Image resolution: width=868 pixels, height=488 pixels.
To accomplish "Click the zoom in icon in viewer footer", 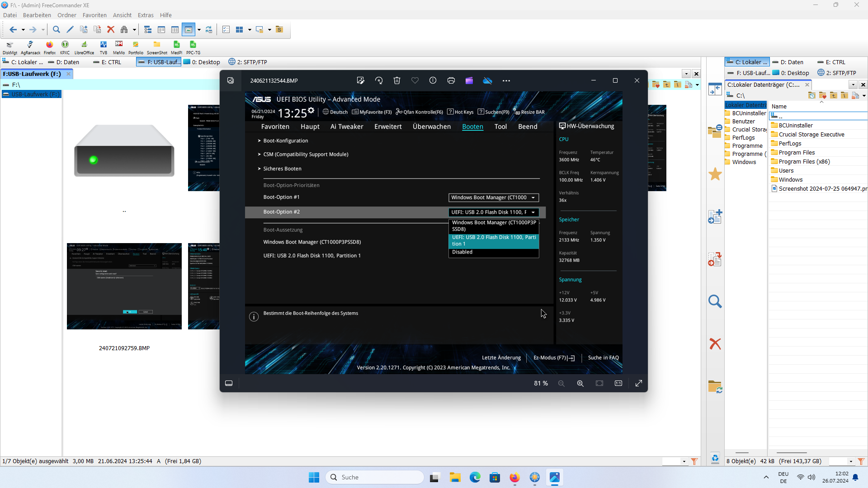I will (580, 384).
